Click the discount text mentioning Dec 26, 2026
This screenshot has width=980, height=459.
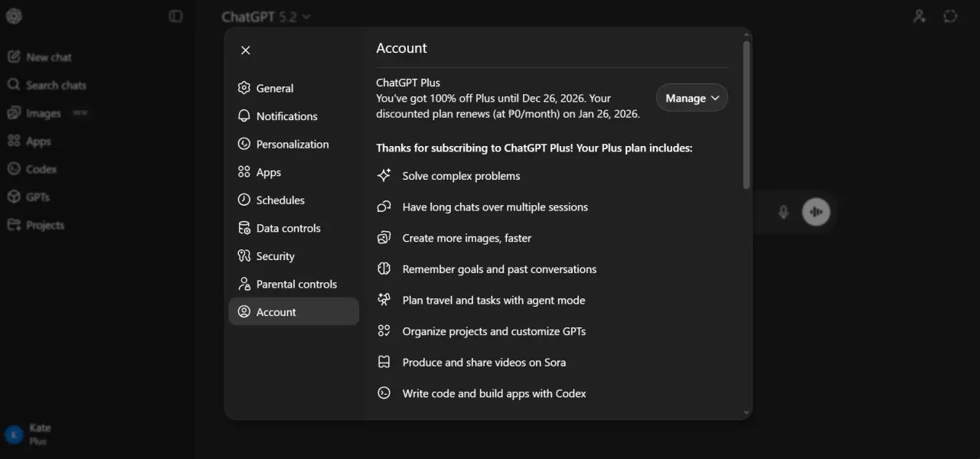(508, 106)
